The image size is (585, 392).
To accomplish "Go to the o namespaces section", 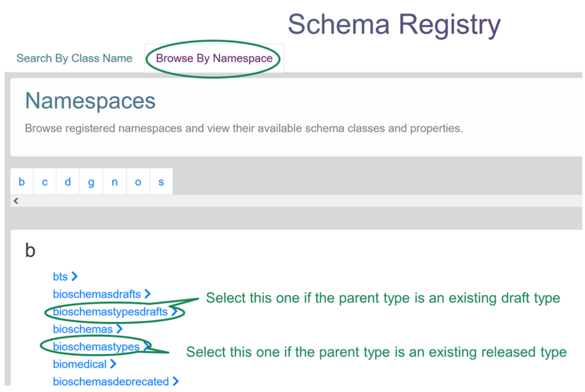I will (138, 181).
